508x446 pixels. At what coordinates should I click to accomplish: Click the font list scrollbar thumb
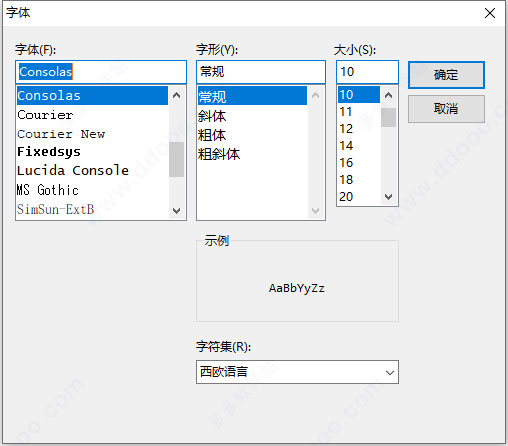177,159
